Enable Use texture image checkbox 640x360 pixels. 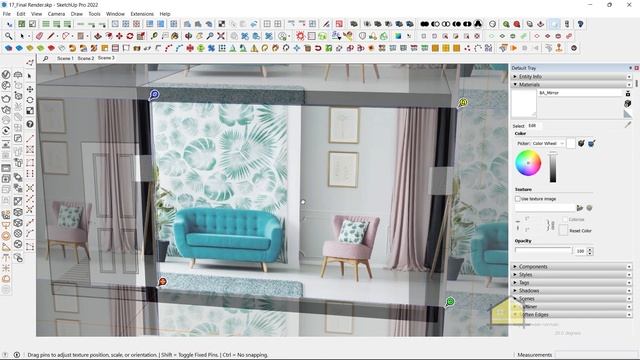[x=518, y=199]
